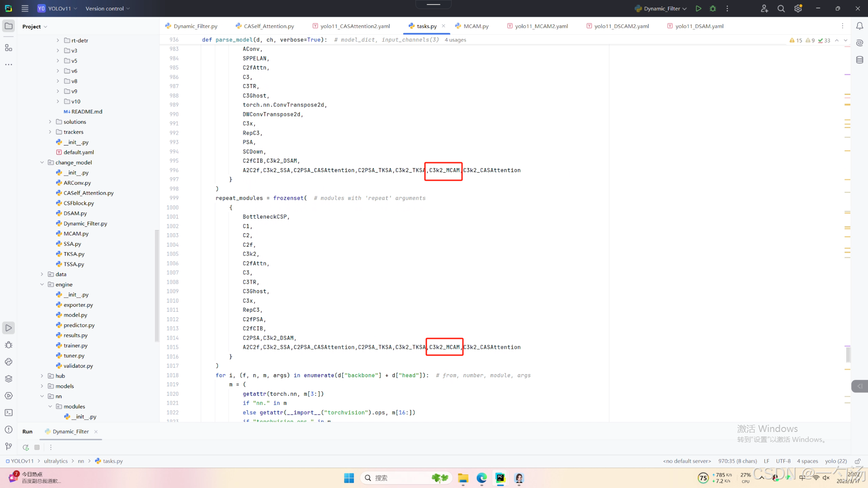Open Dynamic_Filter run configuration dropdown
Screen dimensions: 868x488
661,9
